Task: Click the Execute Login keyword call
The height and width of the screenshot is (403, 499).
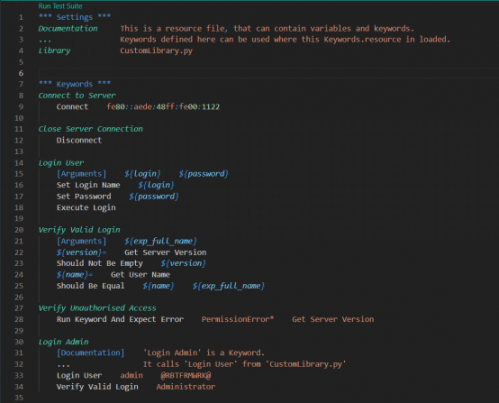Action: [86, 208]
